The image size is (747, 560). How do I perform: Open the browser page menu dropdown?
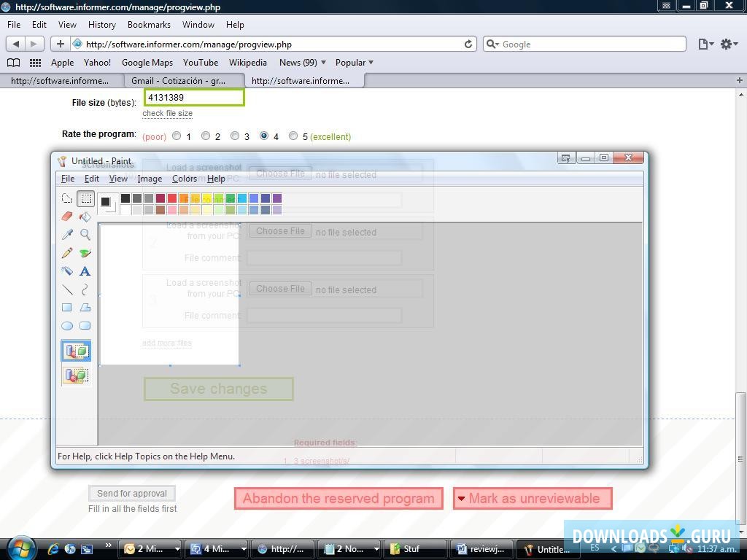[x=705, y=44]
